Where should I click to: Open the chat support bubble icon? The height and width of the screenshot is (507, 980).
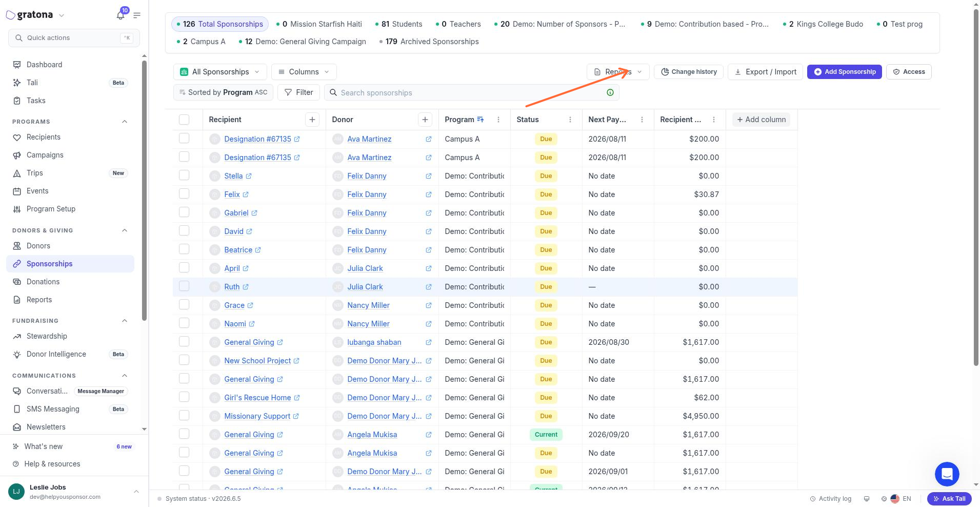tap(947, 474)
